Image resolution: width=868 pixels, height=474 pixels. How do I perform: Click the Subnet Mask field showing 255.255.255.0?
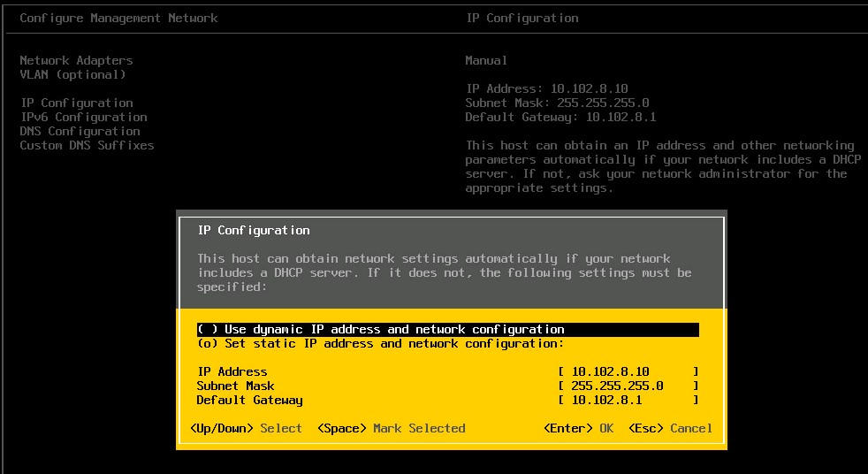pos(628,386)
